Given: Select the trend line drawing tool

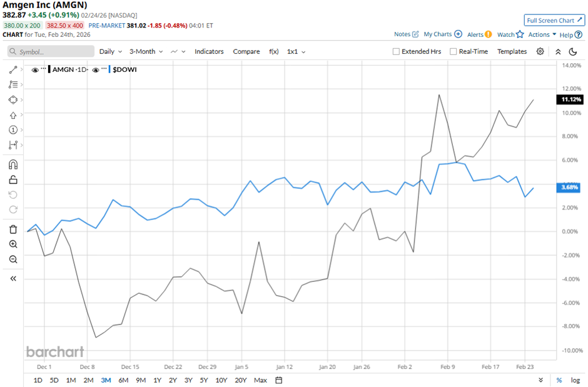Looking at the screenshot, I should (x=13, y=69).
